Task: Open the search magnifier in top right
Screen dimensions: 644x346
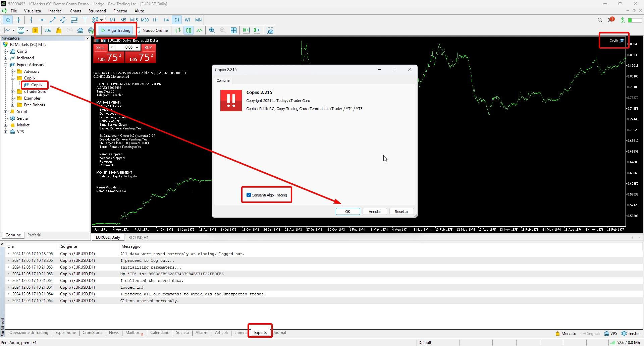Action: [600, 20]
